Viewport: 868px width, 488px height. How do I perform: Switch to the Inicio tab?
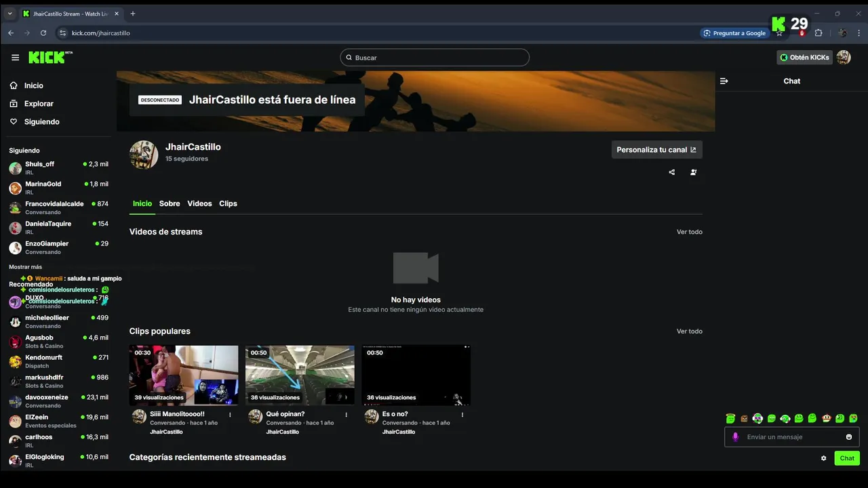pos(142,203)
